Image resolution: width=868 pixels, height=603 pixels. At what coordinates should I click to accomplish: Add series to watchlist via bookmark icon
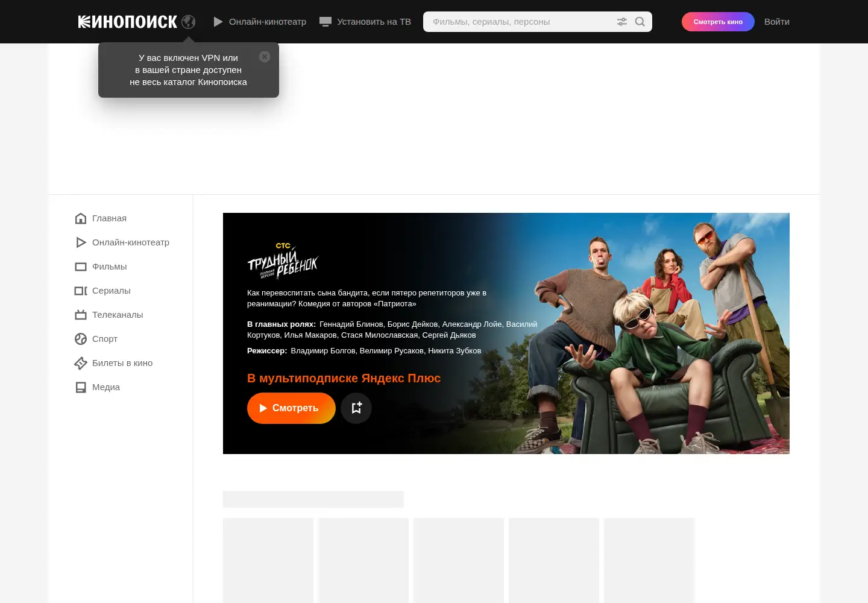356,408
